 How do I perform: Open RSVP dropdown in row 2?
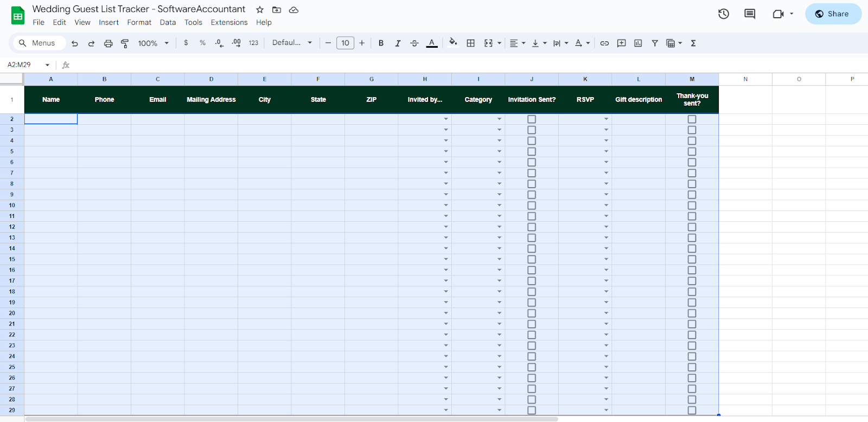coord(606,119)
